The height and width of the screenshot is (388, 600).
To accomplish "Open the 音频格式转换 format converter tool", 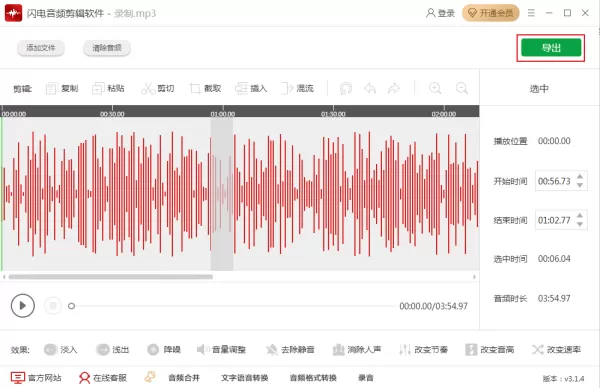I will pyautogui.click(x=313, y=378).
